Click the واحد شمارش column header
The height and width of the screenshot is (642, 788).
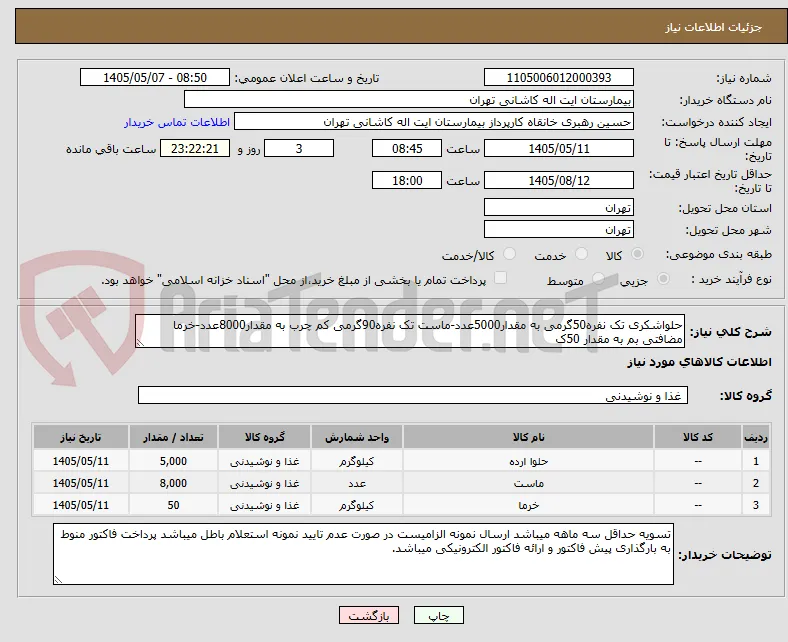click(x=356, y=437)
